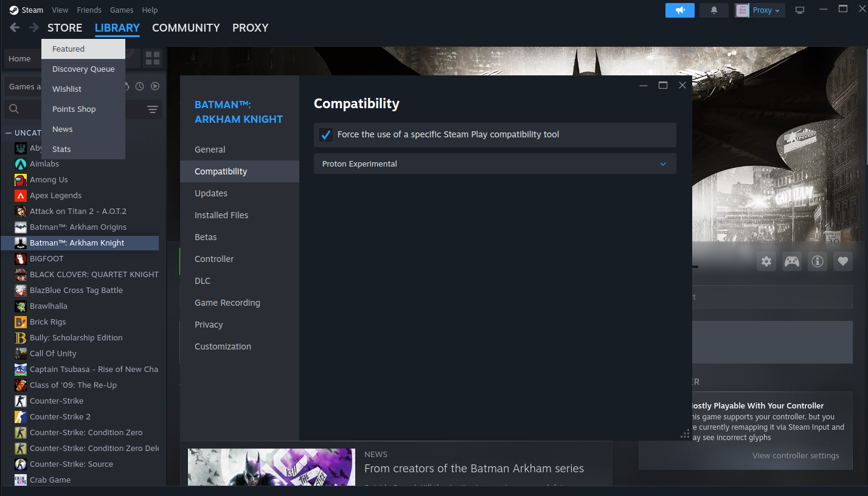Screen dimensions: 868x496
Task: Select Points Shop in the Store dropdown
Action: point(83,109)
